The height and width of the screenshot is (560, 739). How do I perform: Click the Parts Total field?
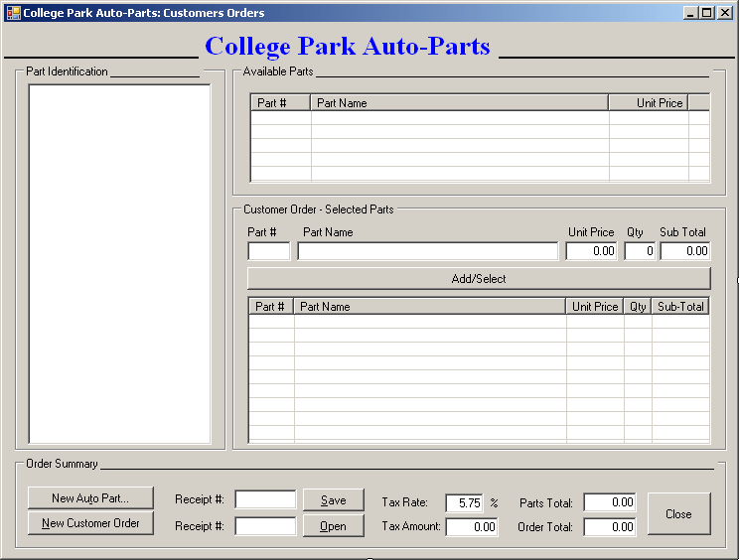pos(610,502)
